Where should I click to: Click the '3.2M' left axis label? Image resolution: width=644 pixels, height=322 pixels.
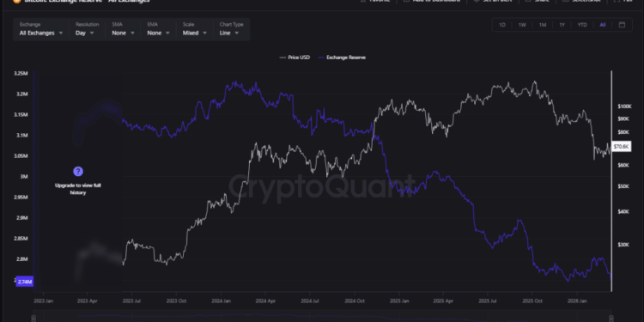pyautogui.click(x=21, y=94)
